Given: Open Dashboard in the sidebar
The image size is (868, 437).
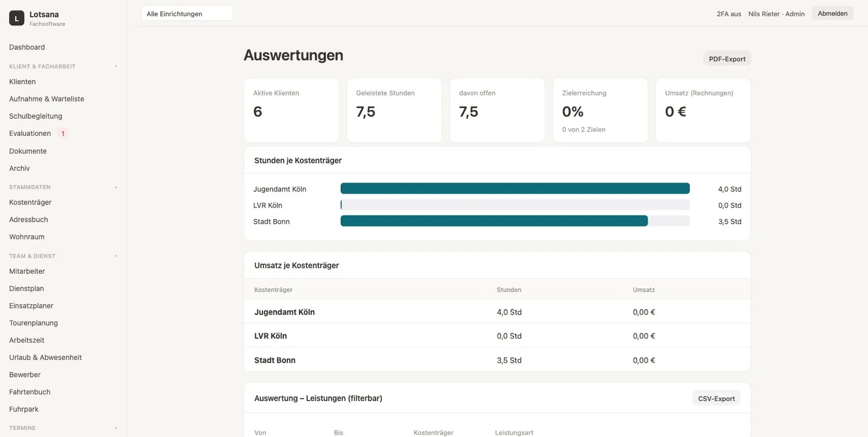Looking at the screenshot, I should click(27, 47).
